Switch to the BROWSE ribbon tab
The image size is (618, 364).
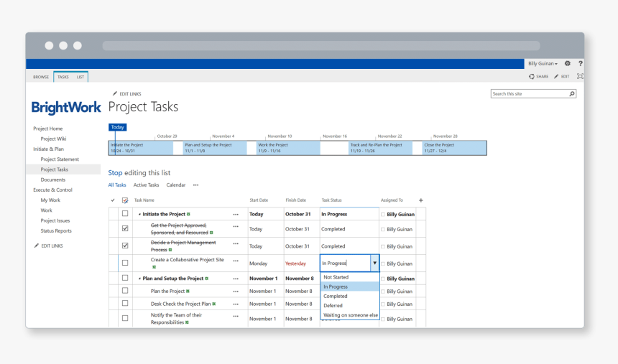(41, 77)
